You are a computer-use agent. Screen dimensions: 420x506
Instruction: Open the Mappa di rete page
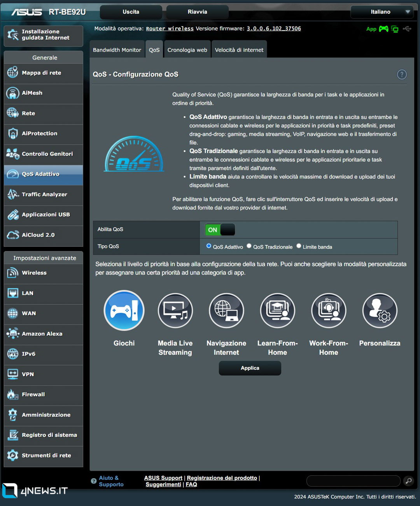tap(43, 73)
